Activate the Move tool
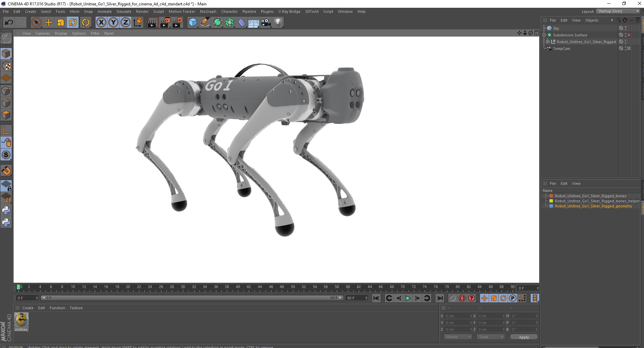Viewport: 644px width, 348px height. (x=49, y=22)
